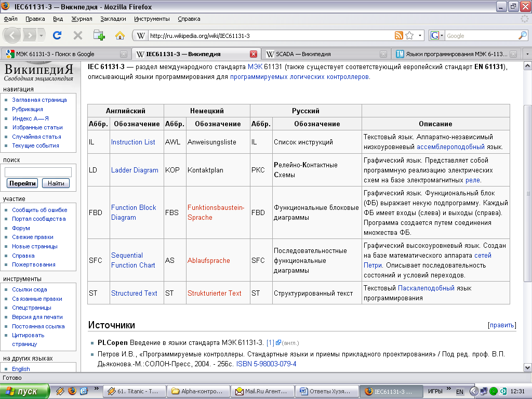Click the Найти button
This screenshot has width=532, height=399.
[x=56, y=183]
